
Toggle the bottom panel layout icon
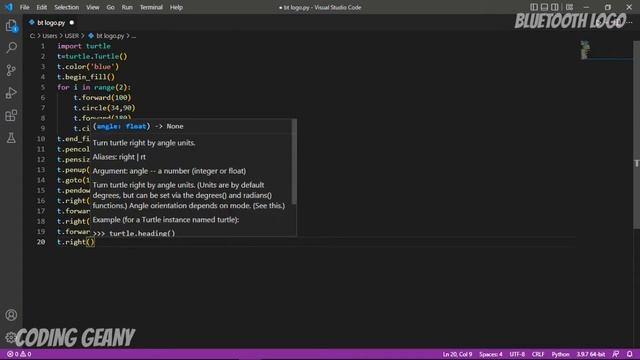544,7
